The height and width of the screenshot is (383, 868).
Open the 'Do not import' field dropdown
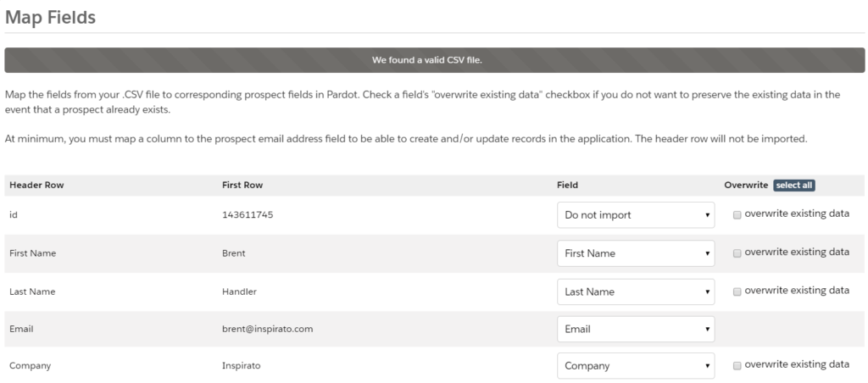[636, 214]
